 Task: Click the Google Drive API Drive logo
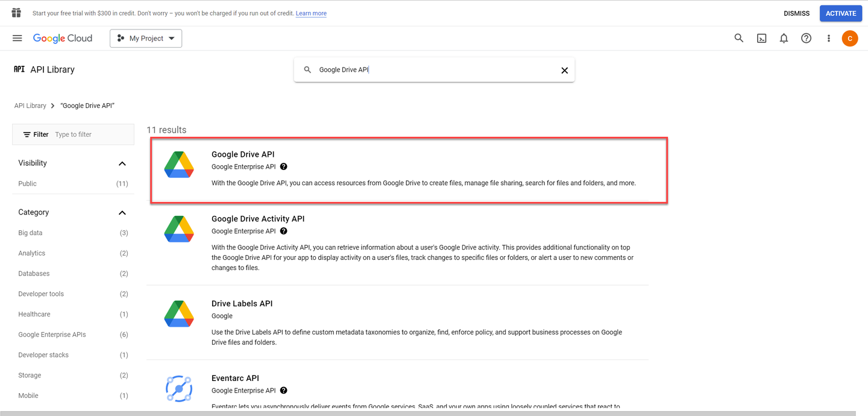click(x=179, y=165)
